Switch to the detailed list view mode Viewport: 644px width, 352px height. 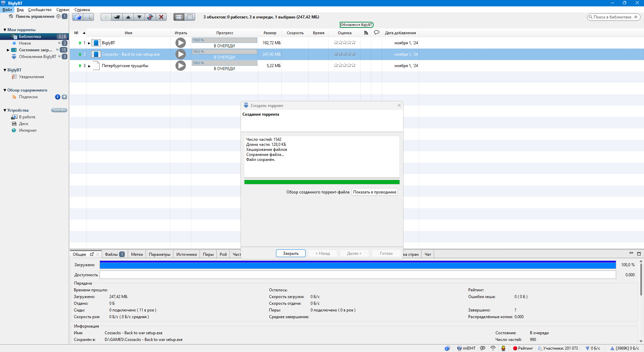point(179,17)
